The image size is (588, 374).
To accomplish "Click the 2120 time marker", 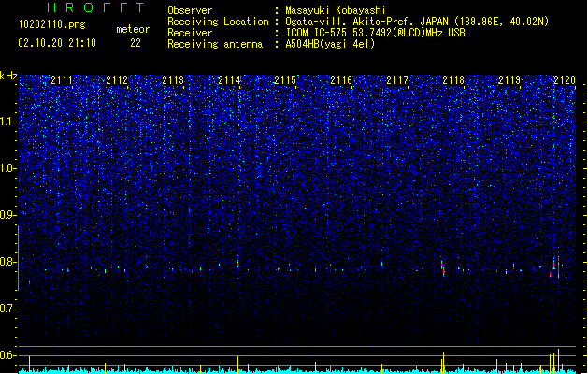I will tap(565, 80).
